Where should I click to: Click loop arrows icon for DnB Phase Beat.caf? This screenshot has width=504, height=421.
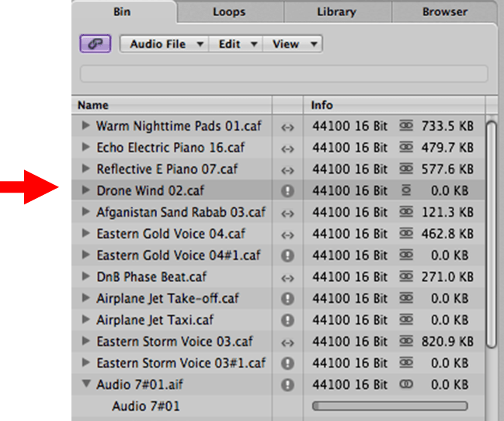pyautogui.click(x=287, y=277)
